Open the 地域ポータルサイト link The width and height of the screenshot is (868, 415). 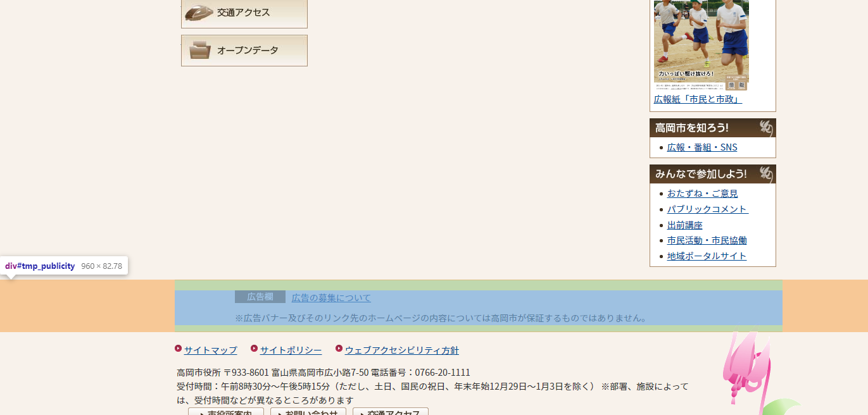[705, 256]
